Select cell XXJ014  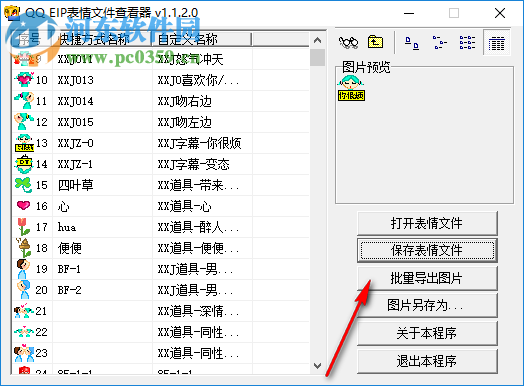pos(76,101)
